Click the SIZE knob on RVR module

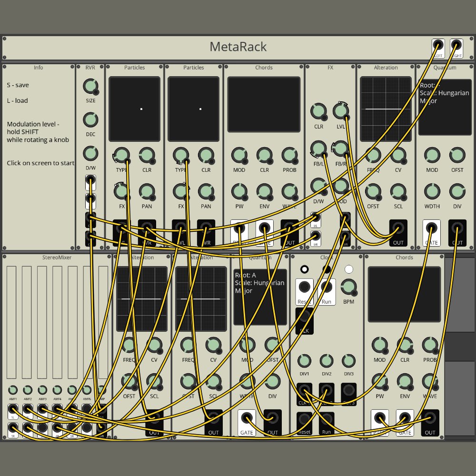pyautogui.click(x=90, y=87)
